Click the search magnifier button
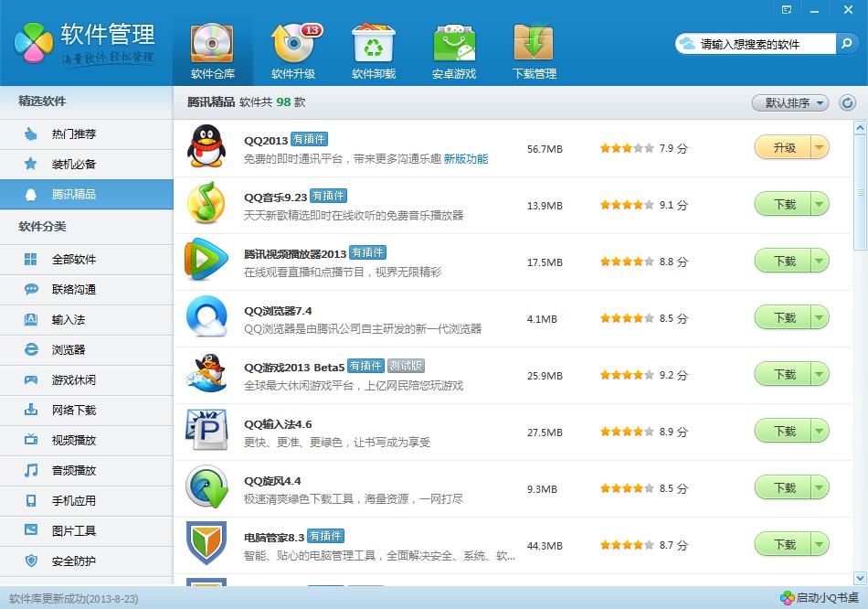Screen dimensions: 868x609 point(846,43)
